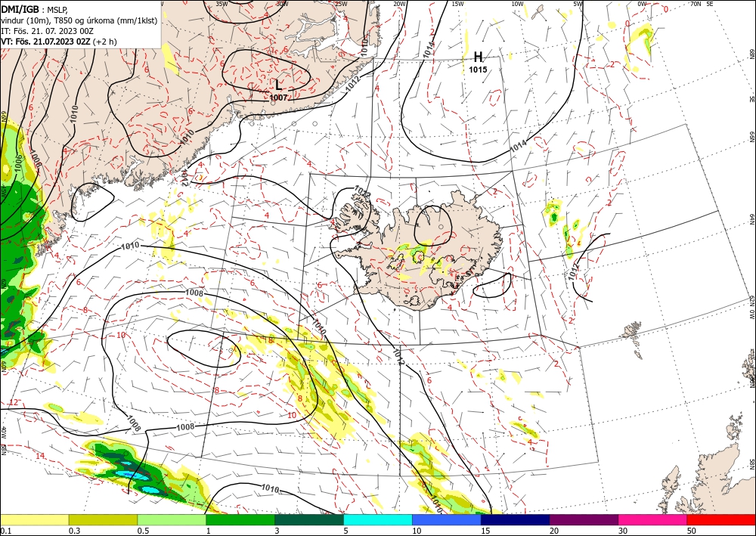Click the '10W' longitude label at top
The image size is (756, 536).
[517, 4]
